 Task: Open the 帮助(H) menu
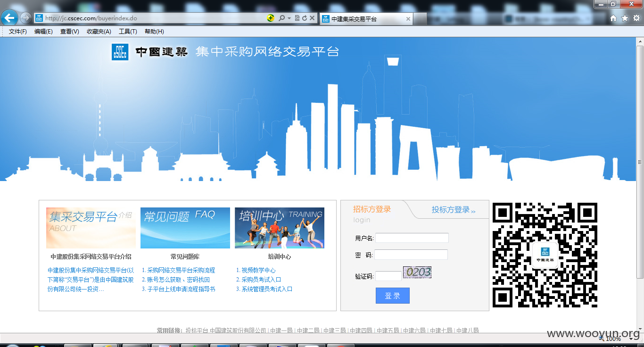click(154, 32)
